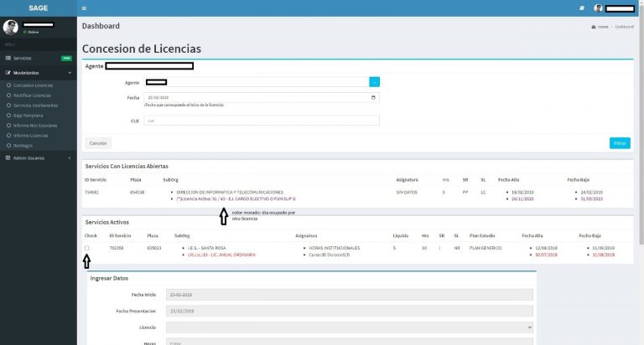Click the Home breadcrumb icon
The width and height of the screenshot is (644, 345).
click(x=594, y=27)
